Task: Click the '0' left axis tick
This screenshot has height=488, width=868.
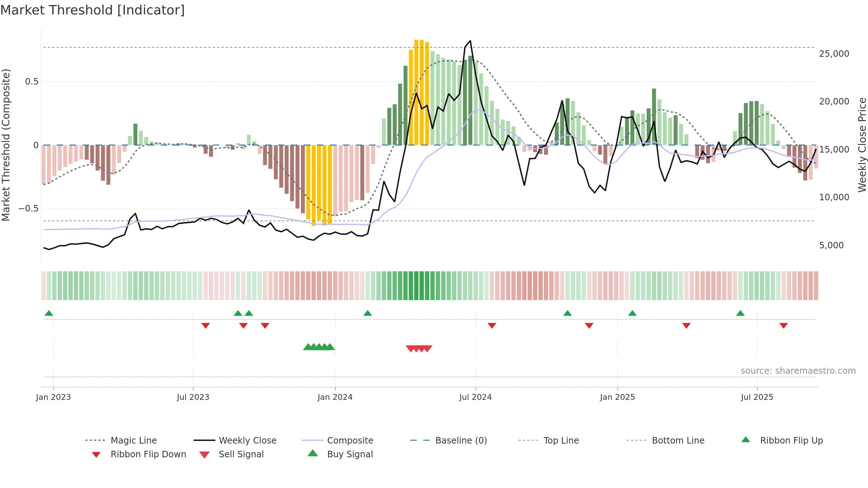Action: [36, 145]
